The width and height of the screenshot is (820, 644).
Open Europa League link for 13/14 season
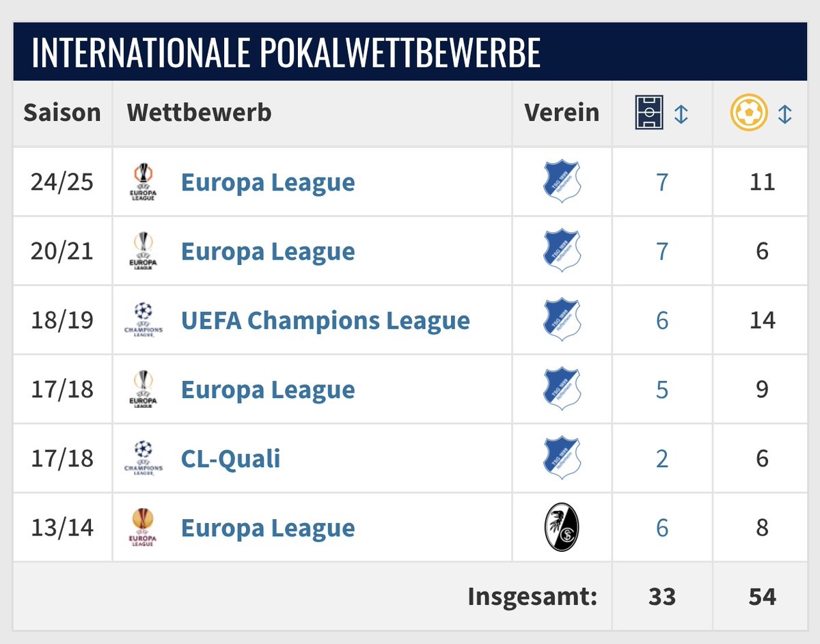coord(268,528)
